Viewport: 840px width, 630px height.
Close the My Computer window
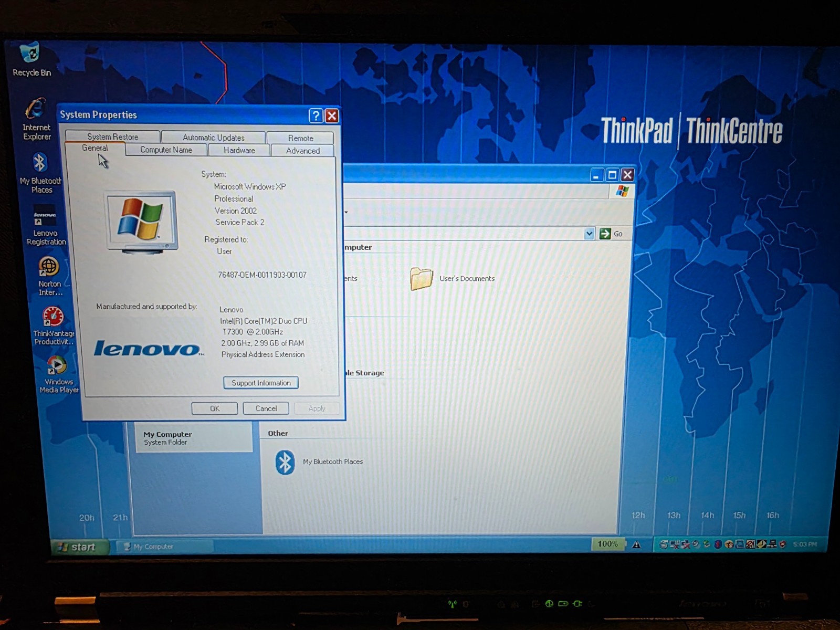[627, 175]
